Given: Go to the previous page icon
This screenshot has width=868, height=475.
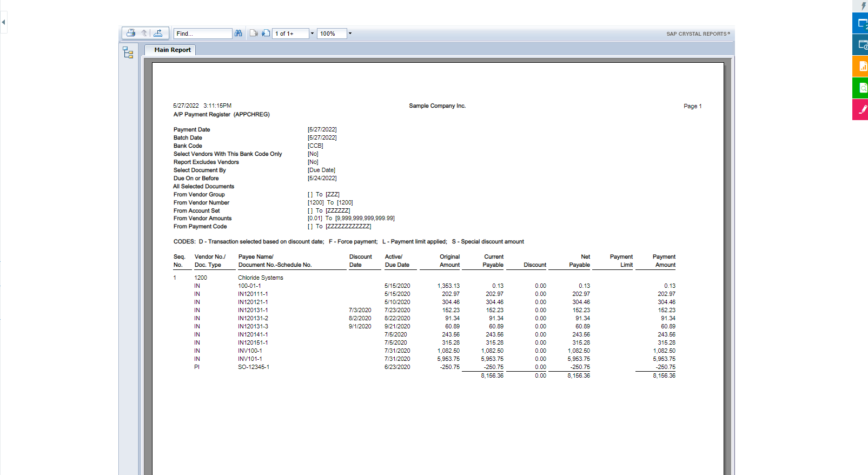Looking at the screenshot, I should click(253, 34).
